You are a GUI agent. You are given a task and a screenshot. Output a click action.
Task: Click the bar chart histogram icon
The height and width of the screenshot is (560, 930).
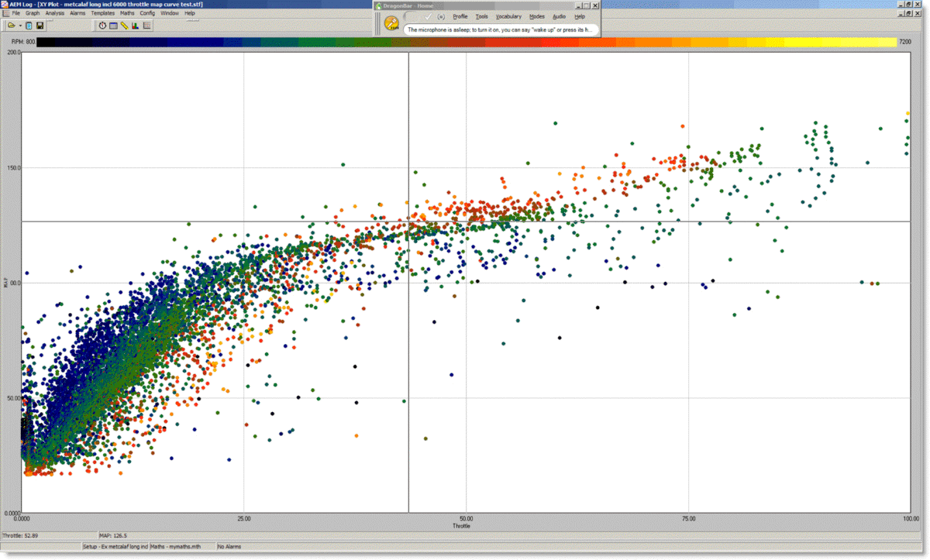coord(135,26)
